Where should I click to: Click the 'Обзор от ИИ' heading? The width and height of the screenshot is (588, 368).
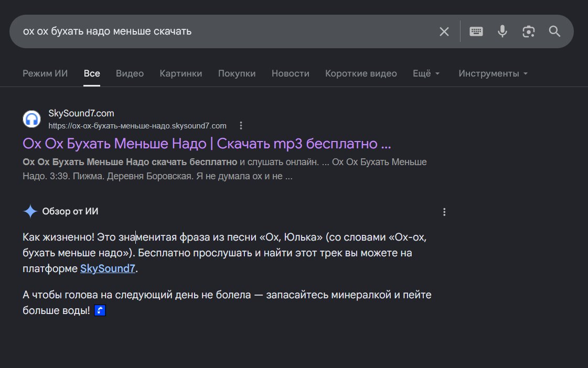coord(70,211)
